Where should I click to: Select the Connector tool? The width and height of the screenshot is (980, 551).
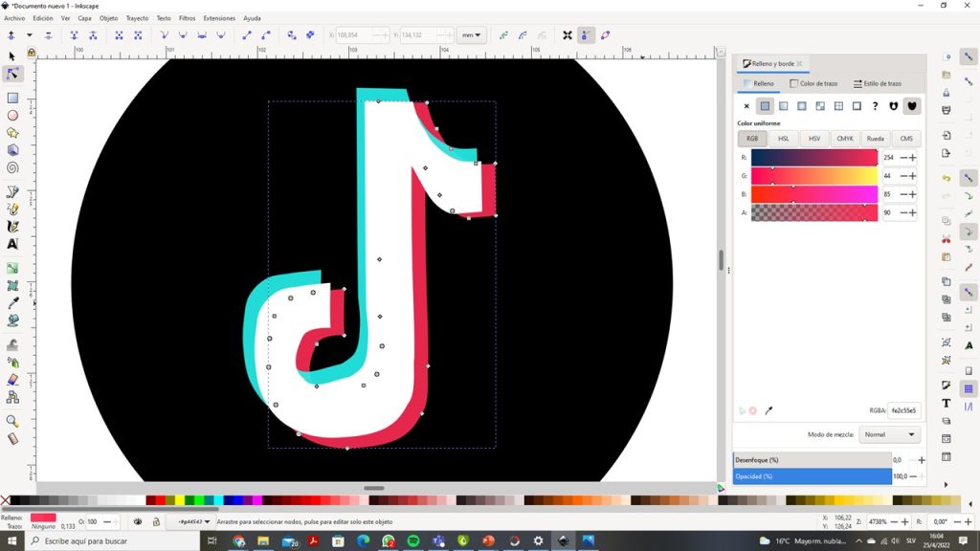click(x=11, y=397)
